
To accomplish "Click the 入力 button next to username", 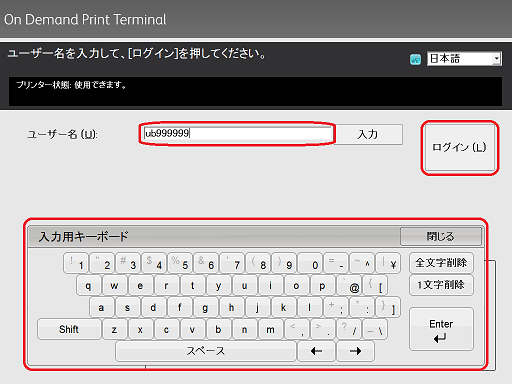I will click(x=368, y=134).
